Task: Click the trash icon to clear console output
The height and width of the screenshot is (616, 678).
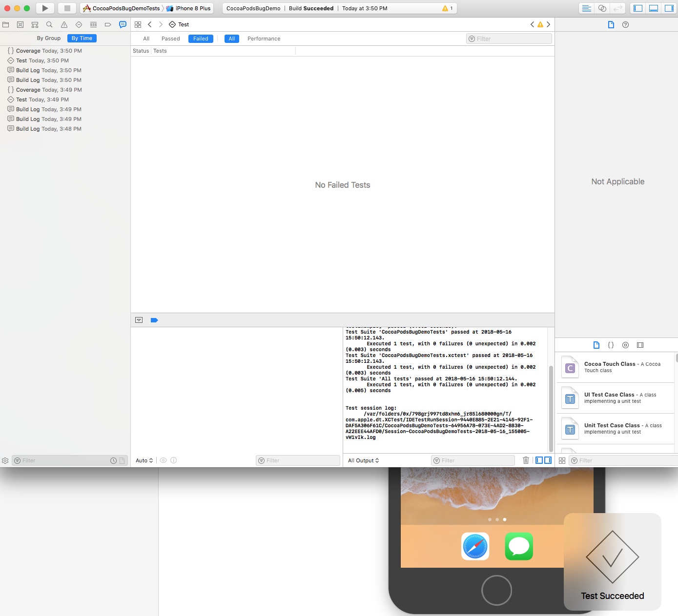Action: pos(526,460)
